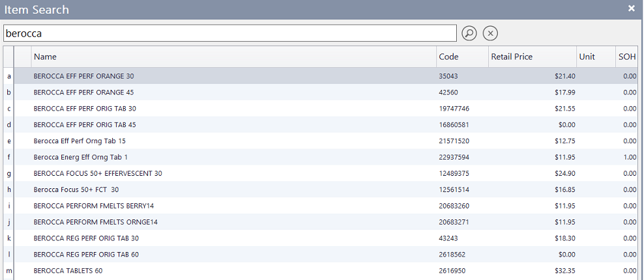
Task: Click row shortcut letter d
Action: (x=9, y=125)
